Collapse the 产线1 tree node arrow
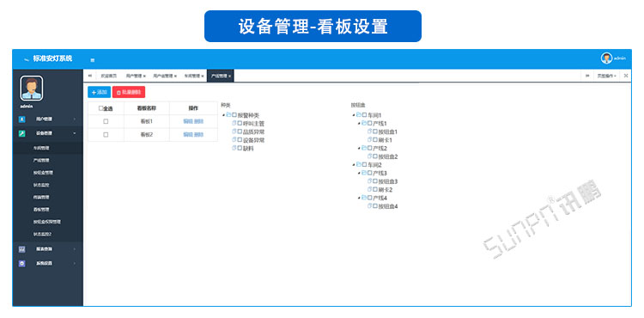The image size is (644, 318). (359, 124)
